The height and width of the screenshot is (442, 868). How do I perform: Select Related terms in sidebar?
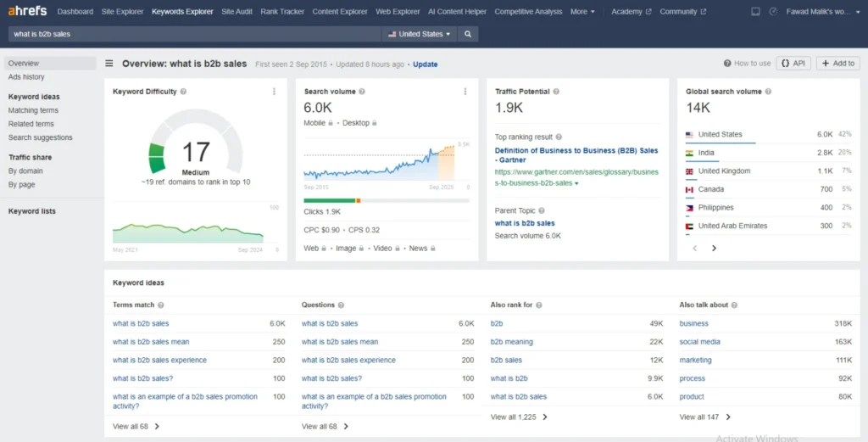pos(31,124)
